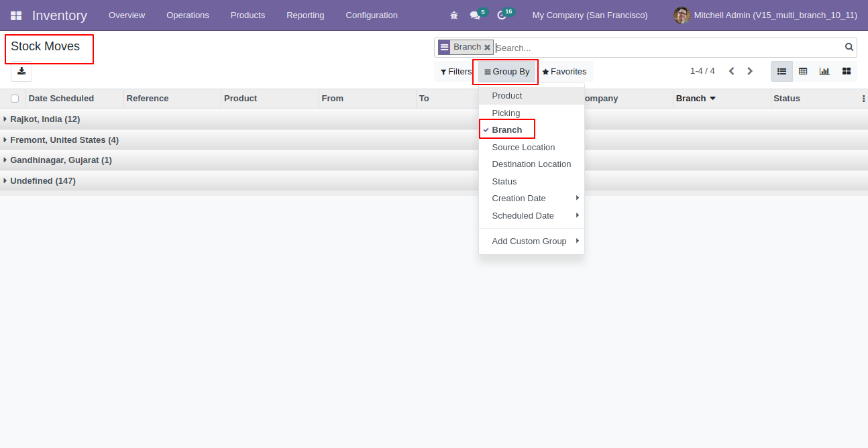The height and width of the screenshot is (448, 868).
Task: Sort by To column header
Action: coord(447,99)
